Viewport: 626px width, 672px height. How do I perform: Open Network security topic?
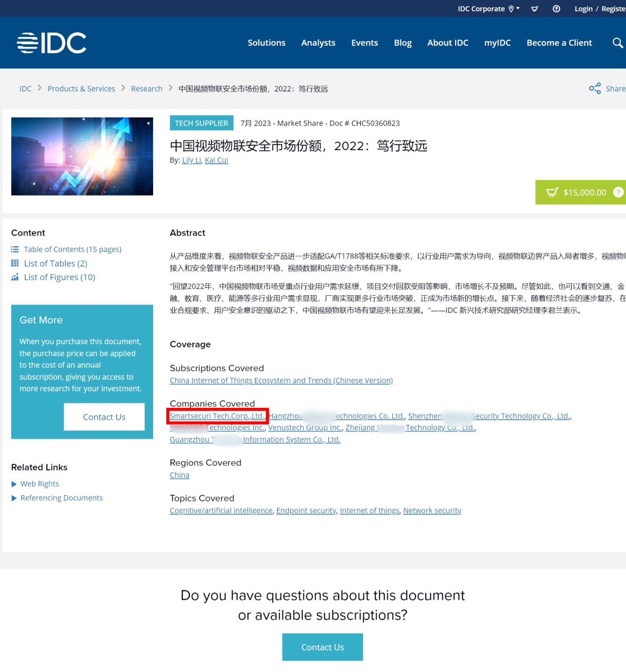click(432, 511)
